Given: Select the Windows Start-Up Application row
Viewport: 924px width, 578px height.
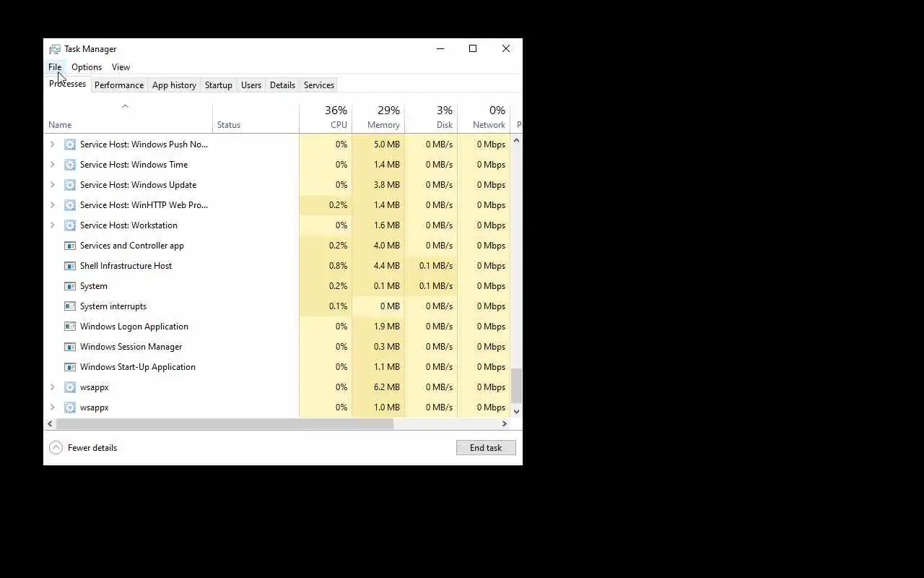Looking at the screenshot, I should point(277,367).
